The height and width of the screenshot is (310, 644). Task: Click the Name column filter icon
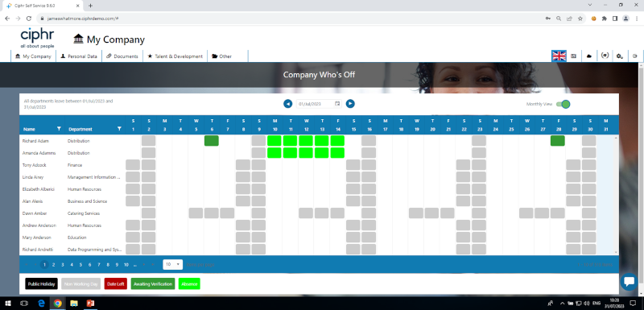[59, 129]
